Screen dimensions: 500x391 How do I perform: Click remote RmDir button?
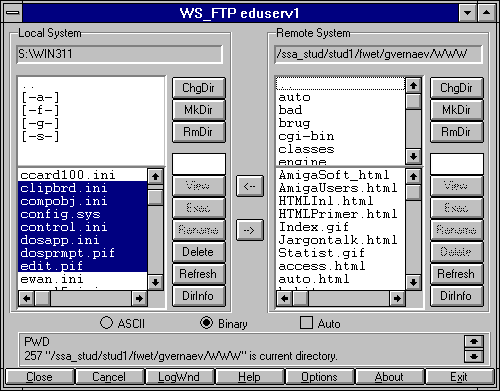457,132
